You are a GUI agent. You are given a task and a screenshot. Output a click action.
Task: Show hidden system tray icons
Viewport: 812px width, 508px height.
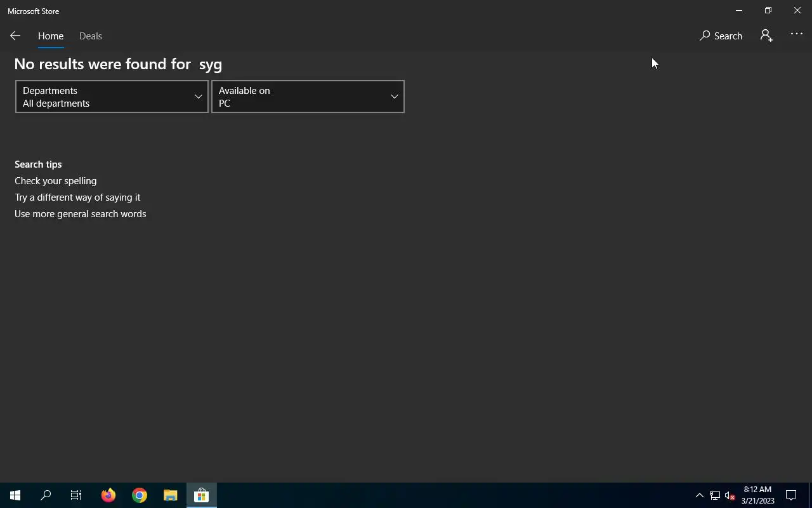point(700,495)
